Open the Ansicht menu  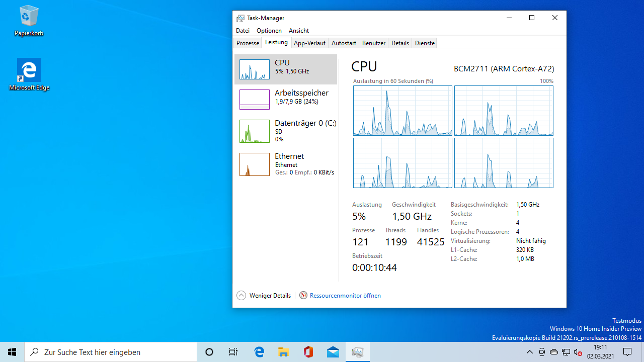pyautogui.click(x=299, y=31)
